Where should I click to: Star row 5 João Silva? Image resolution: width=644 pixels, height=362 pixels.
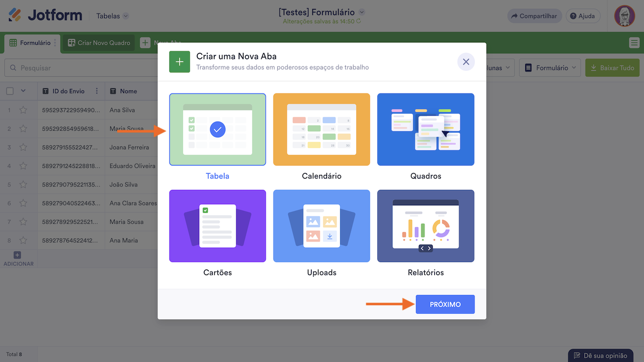click(23, 185)
